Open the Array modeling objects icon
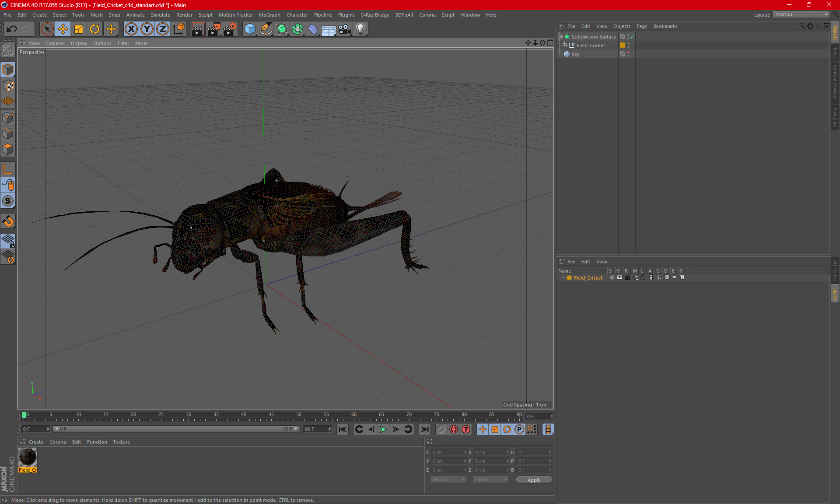Image resolution: width=840 pixels, height=504 pixels. point(297,29)
